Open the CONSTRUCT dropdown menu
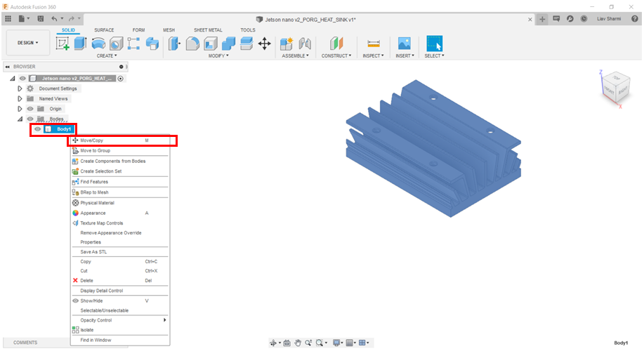 (336, 55)
